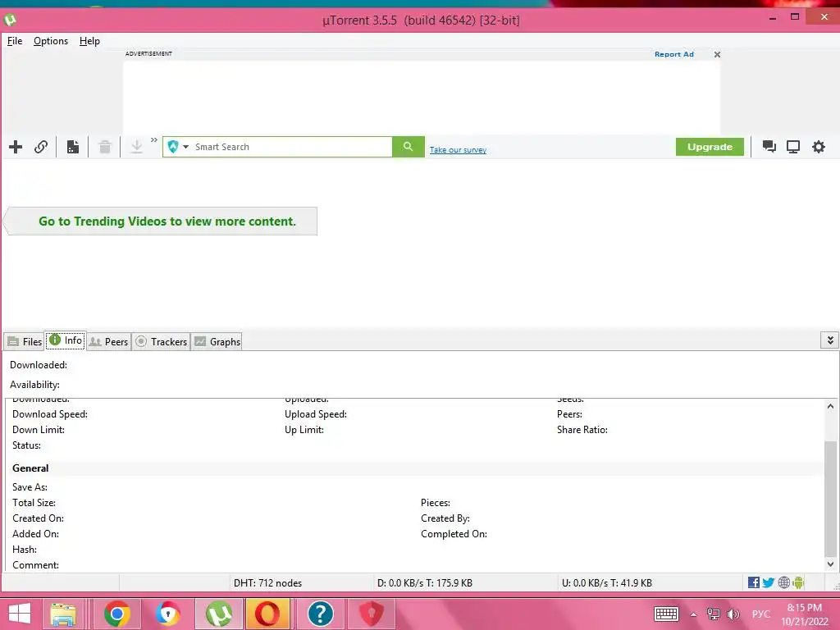The image size is (840, 630).
Task: Click the info pane vertical scrollbar thumb
Action: 830,499
